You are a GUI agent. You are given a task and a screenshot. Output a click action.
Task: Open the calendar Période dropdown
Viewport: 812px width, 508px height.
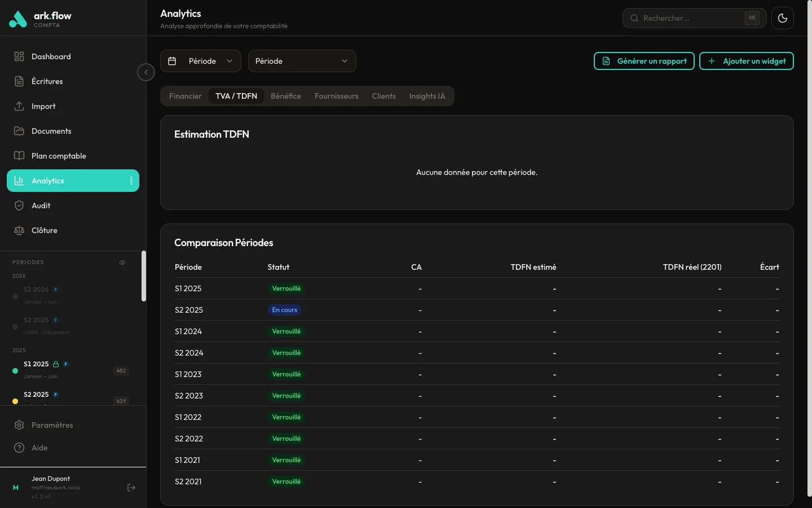[201, 61]
